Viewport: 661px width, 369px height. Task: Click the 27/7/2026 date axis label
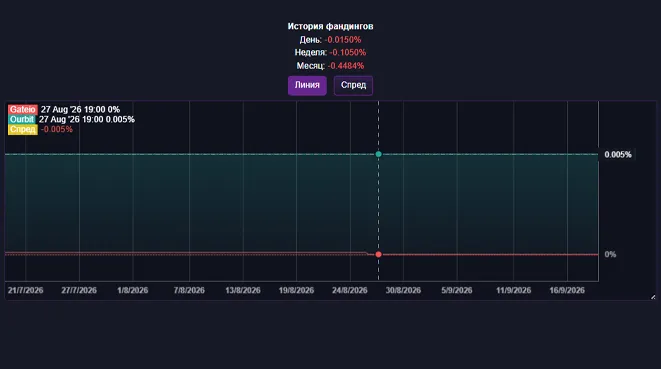click(79, 290)
